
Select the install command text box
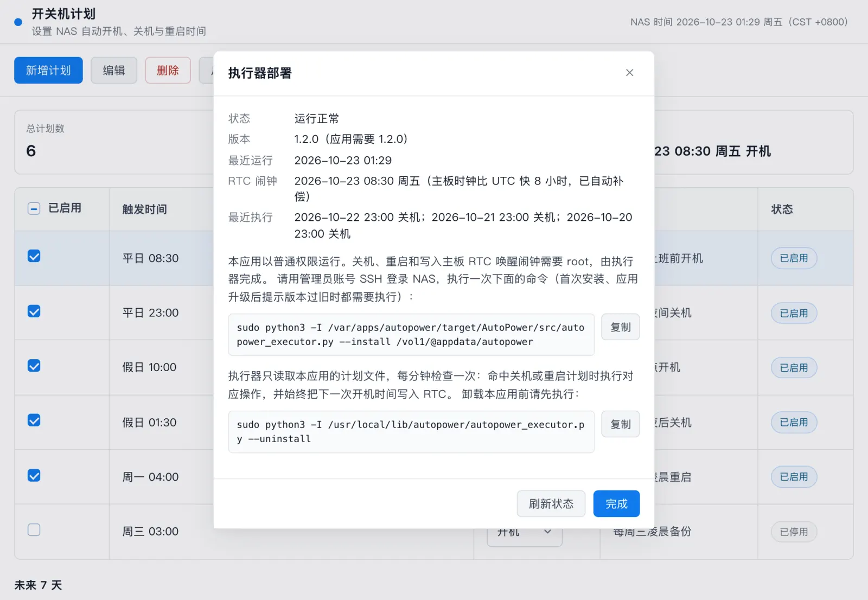coord(411,335)
